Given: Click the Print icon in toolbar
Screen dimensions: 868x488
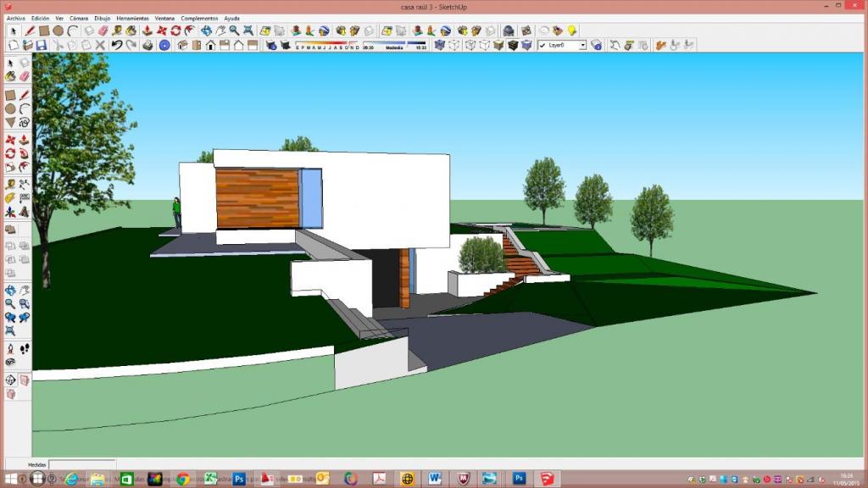Looking at the screenshot, I should (x=148, y=45).
